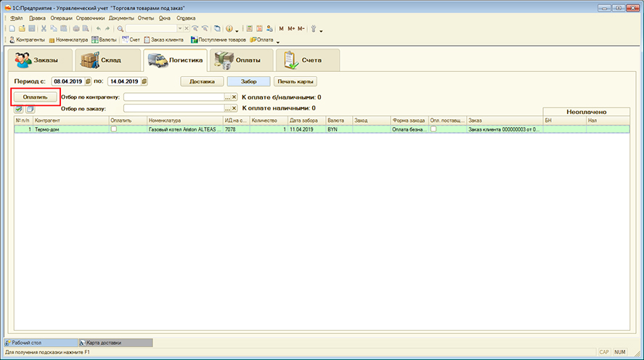644x360 pixels.
Task: Clear the Отбор по контрагенту filter
Action: pyautogui.click(x=235, y=97)
